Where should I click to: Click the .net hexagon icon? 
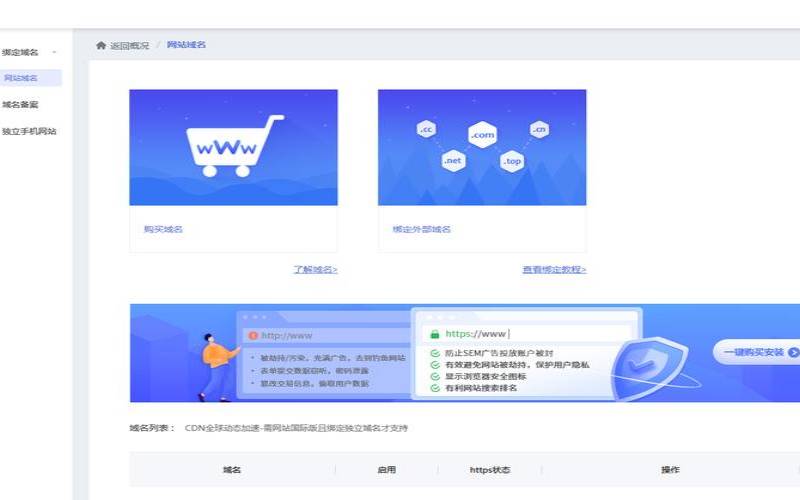pos(453,161)
